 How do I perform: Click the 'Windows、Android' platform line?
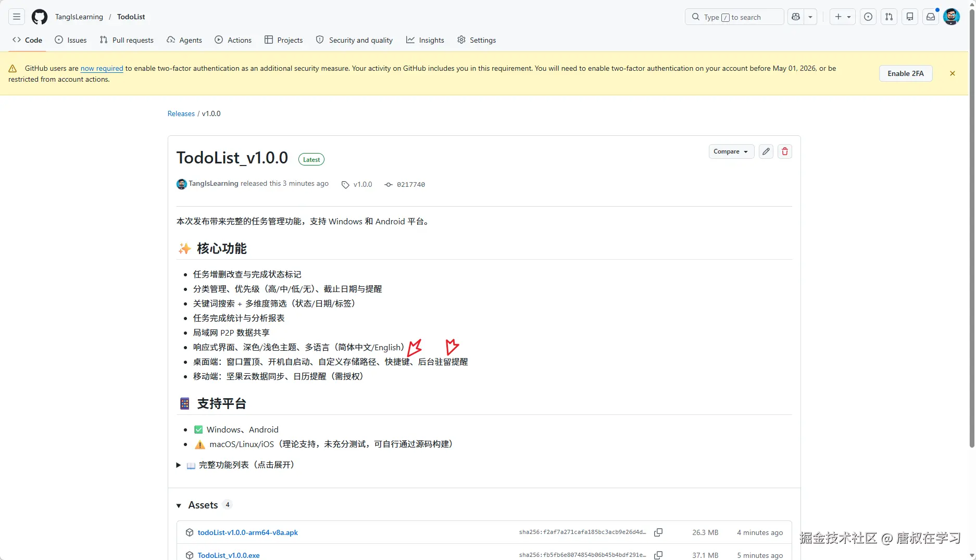tap(243, 429)
